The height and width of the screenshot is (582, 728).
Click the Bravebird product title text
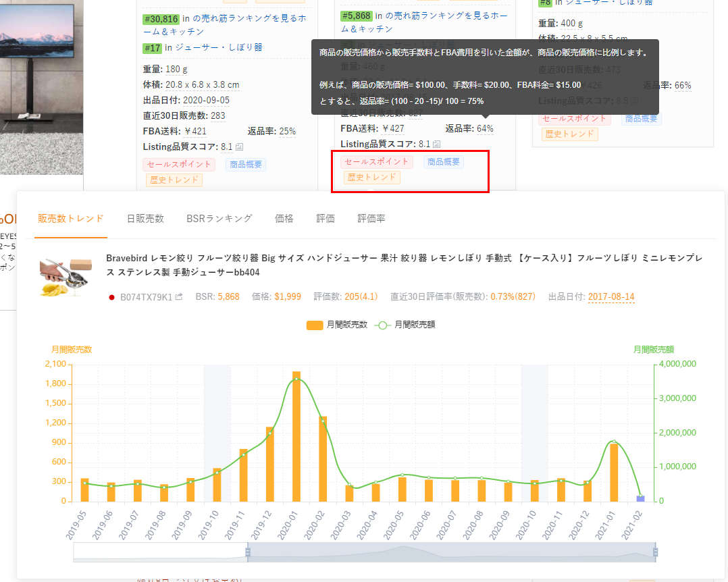coord(405,265)
